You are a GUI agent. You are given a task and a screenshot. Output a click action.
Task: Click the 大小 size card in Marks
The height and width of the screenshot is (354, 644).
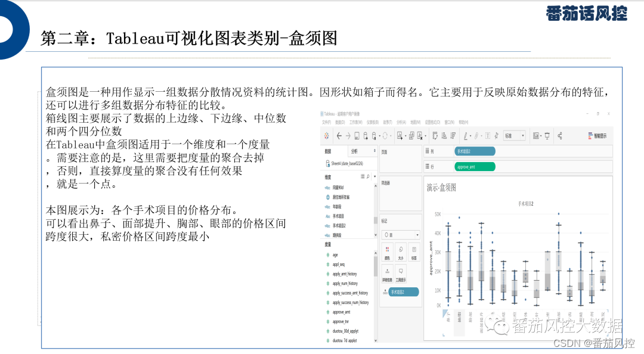pyautogui.click(x=401, y=253)
